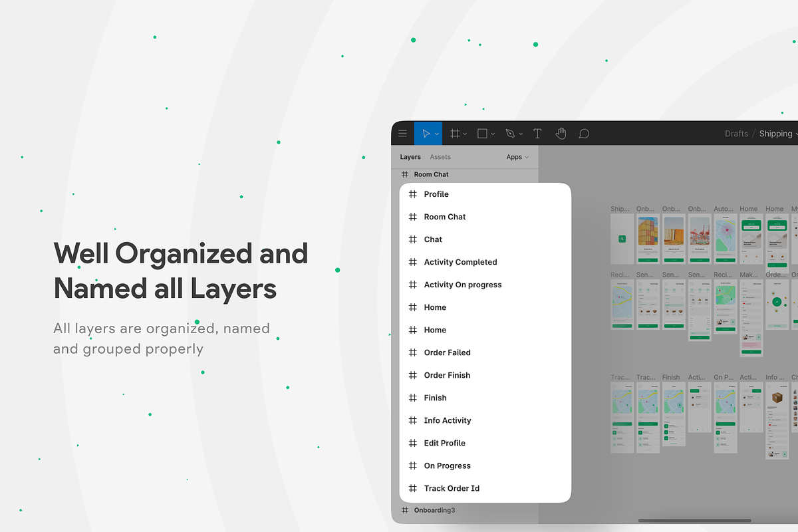Select the 'Orde...' frame on canvas
Image resolution: width=798 pixels, height=532 pixels.
click(x=777, y=305)
